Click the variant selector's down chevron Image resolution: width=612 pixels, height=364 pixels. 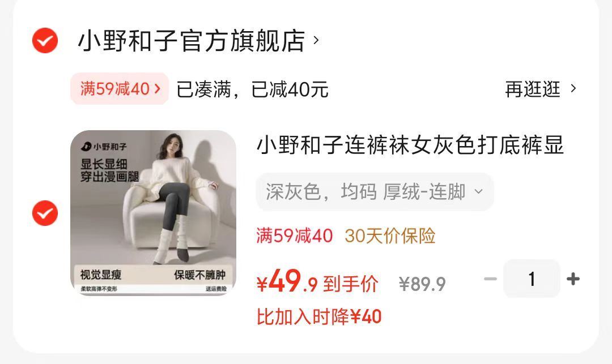click(x=478, y=192)
